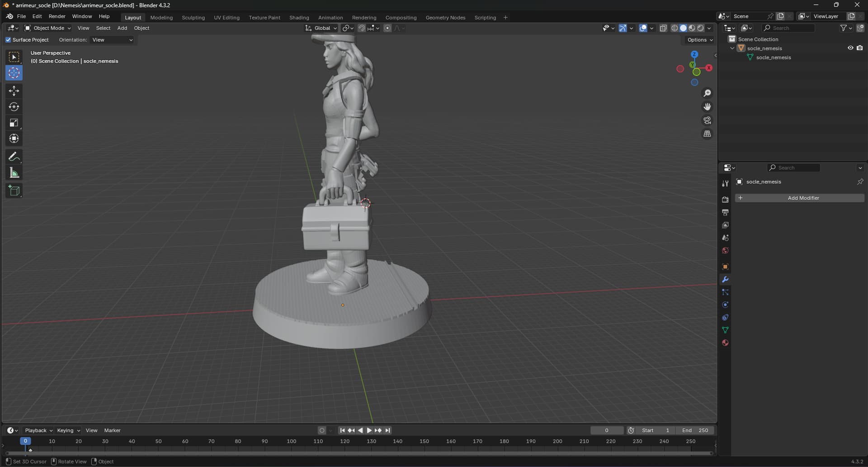
Task: Switch to the Sculpting workspace tab
Action: click(x=193, y=18)
